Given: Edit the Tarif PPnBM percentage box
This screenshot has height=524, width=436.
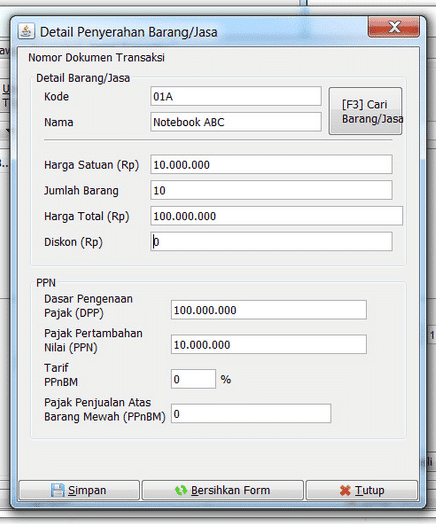Looking at the screenshot, I should pos(193,379).
